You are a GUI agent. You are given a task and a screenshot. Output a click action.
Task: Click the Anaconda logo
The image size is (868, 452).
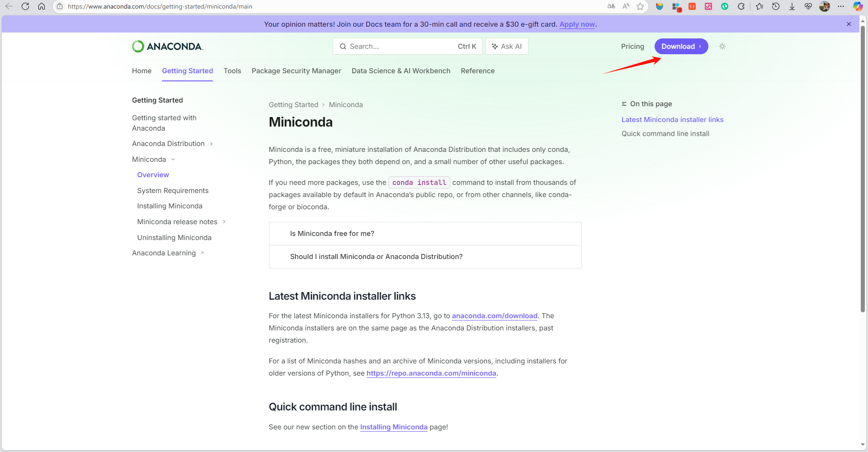[168, 47]
